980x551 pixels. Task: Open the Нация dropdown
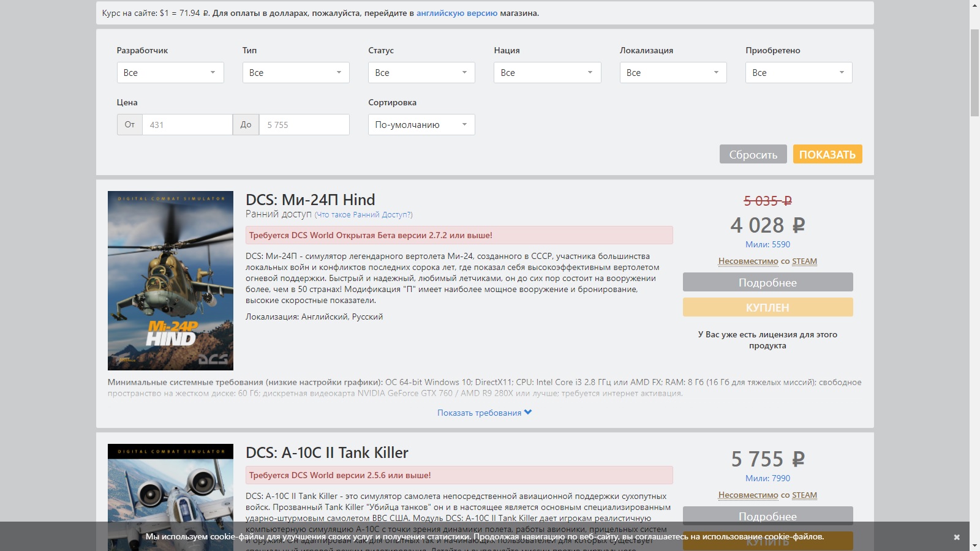(548, 72)
